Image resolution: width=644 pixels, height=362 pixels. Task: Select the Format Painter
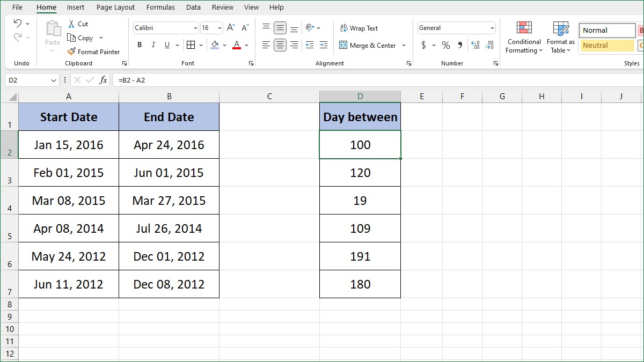point(94,51)
